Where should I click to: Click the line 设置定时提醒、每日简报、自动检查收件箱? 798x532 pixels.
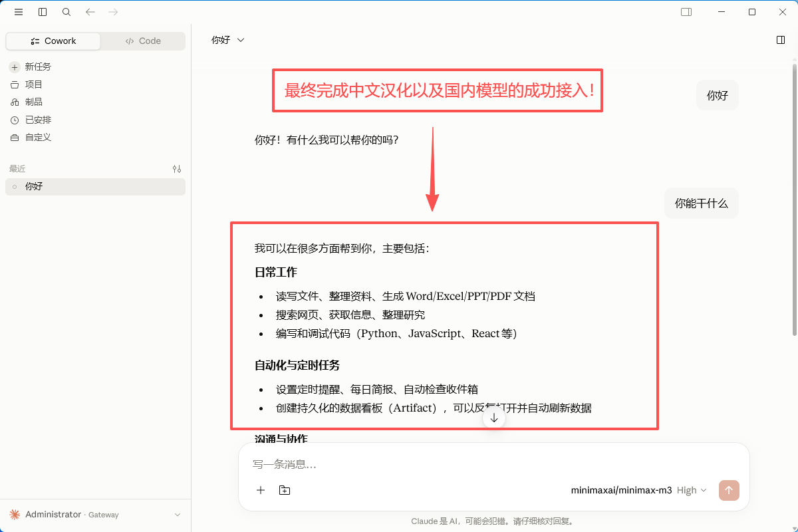(377, 389)
